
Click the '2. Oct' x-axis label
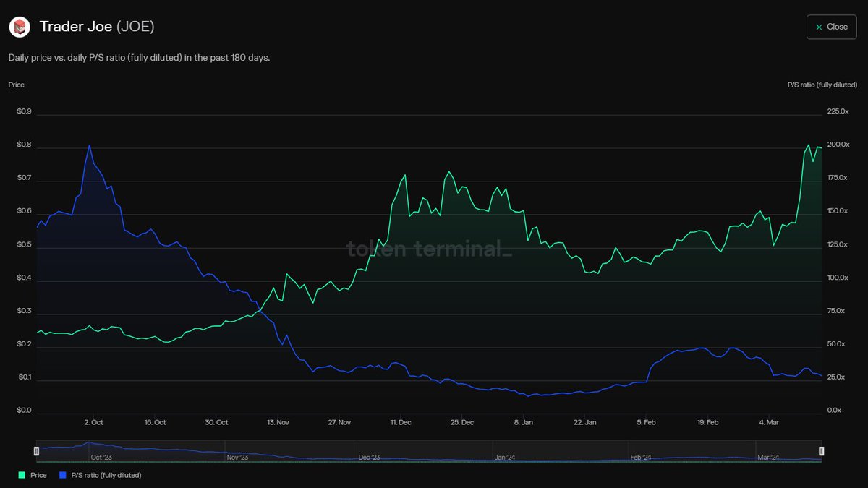[93, 422]
